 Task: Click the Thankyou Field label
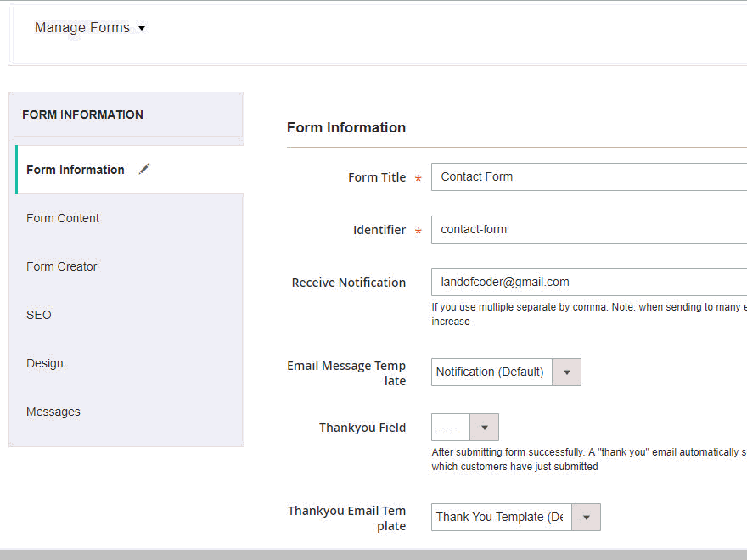[362, 428]
